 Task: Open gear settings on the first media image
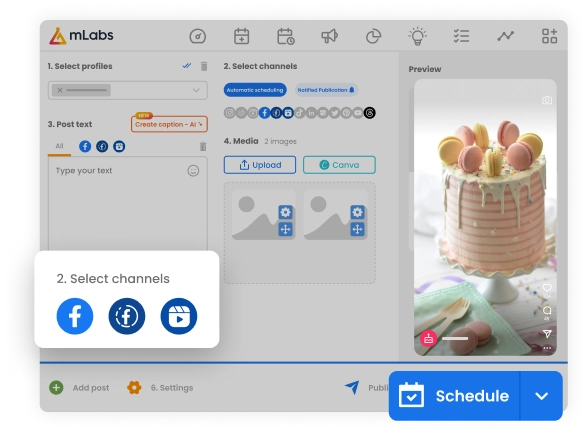[285, 212]
